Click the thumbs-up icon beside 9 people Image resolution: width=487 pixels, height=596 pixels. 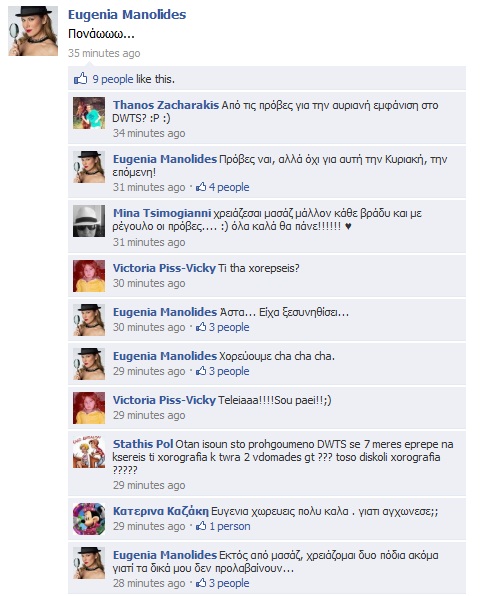80,79
